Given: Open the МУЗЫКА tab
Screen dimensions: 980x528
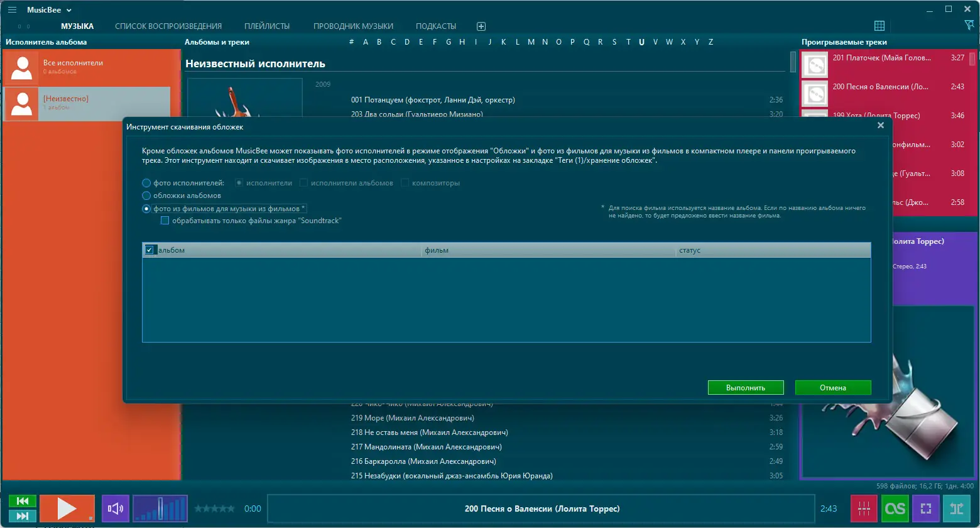Looking at the screenshot, I should tap(77, 26).
